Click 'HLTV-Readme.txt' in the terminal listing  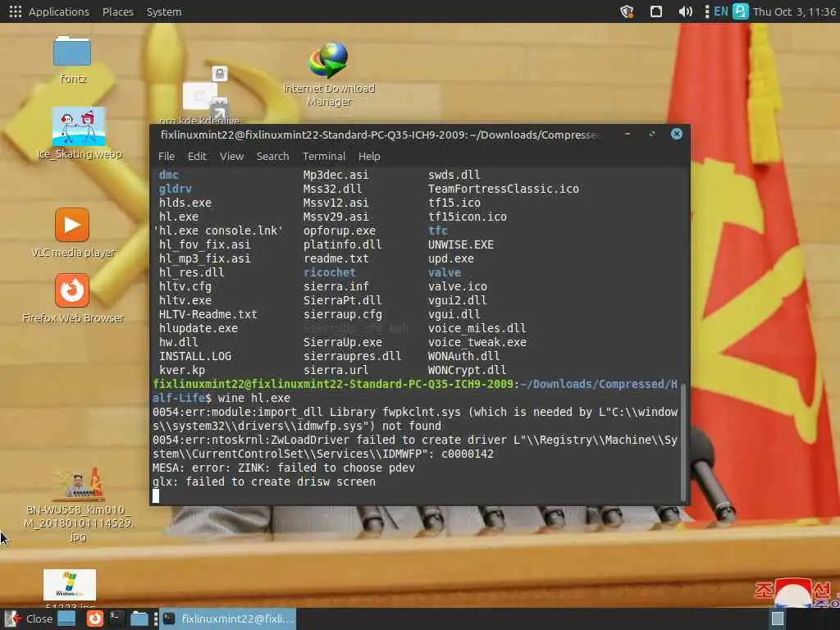point(208,314)
